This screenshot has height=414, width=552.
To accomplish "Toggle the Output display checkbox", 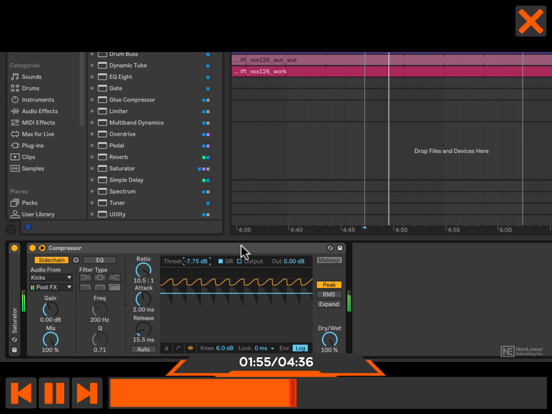I will pos(239,262).
